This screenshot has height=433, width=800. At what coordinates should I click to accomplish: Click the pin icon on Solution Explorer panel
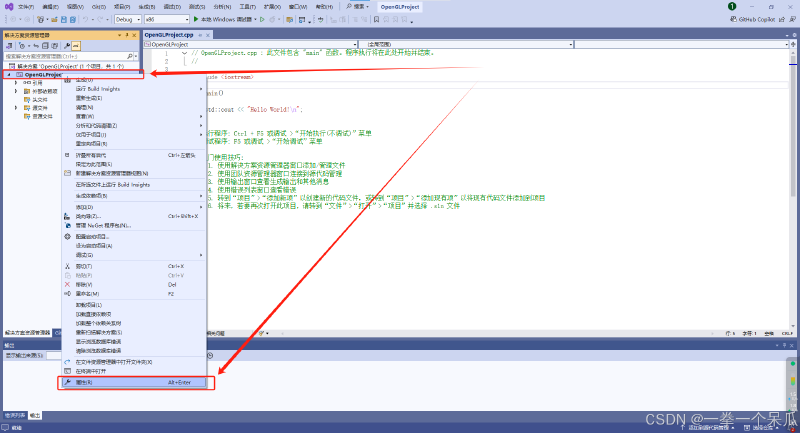coord(127,35)
